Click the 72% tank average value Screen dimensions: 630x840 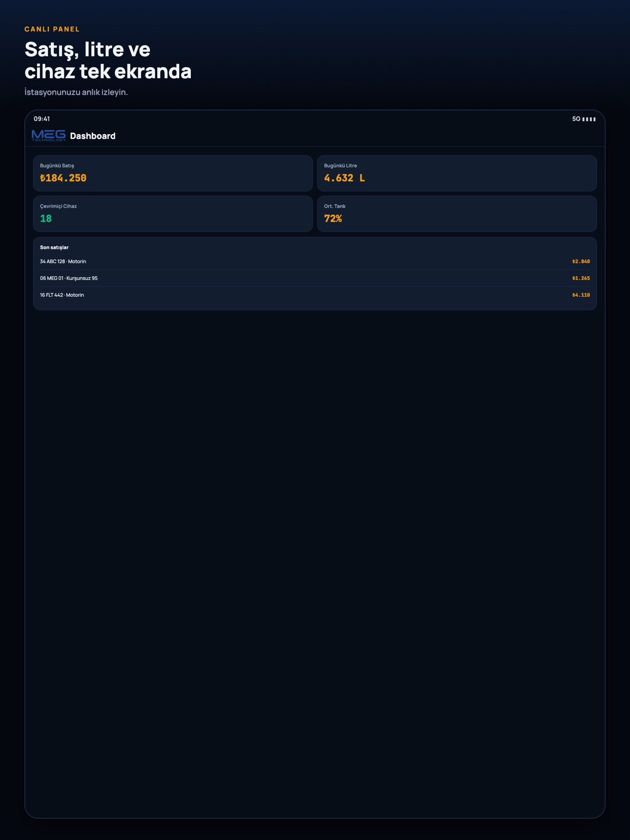point(333,219)
